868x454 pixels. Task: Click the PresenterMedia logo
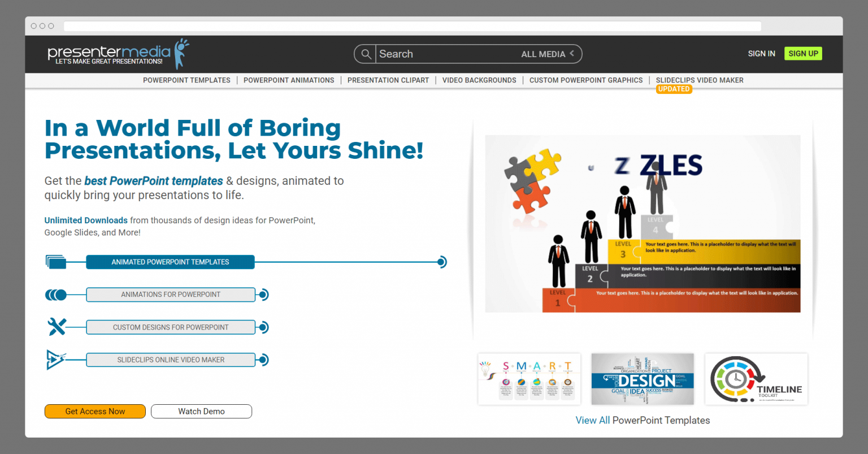[113, 53]
